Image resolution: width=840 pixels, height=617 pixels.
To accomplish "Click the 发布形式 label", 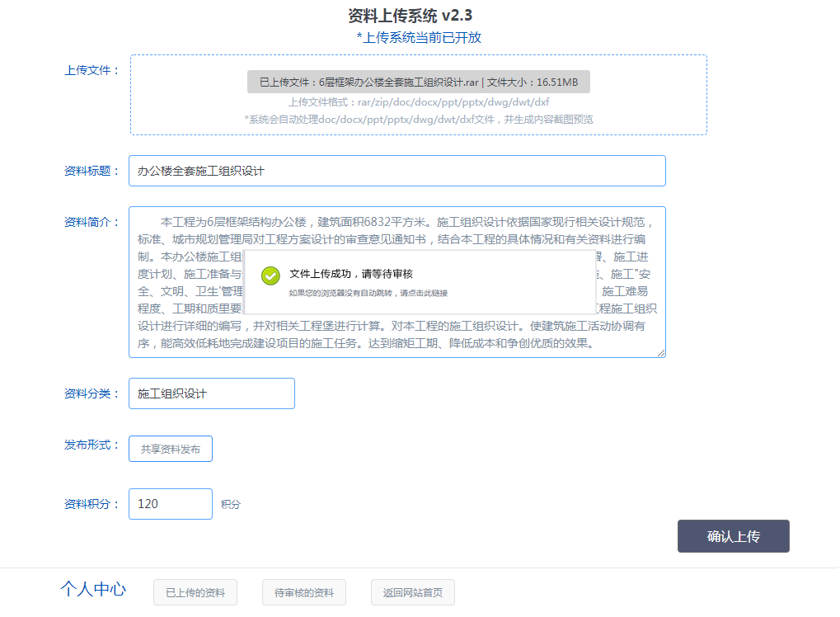I will [x=92, y=445].
